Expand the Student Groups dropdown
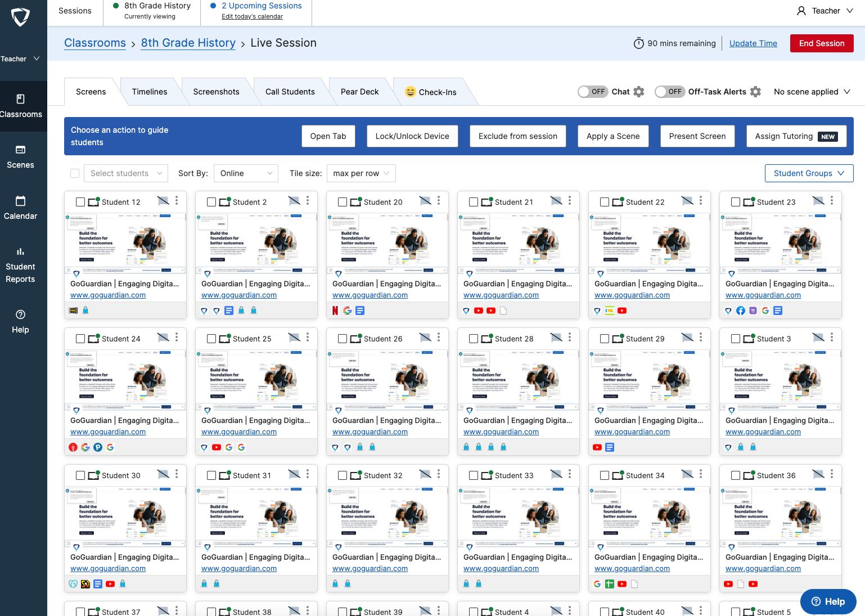The width and height of the screenshot is (865, 616). tap(809, 173)
